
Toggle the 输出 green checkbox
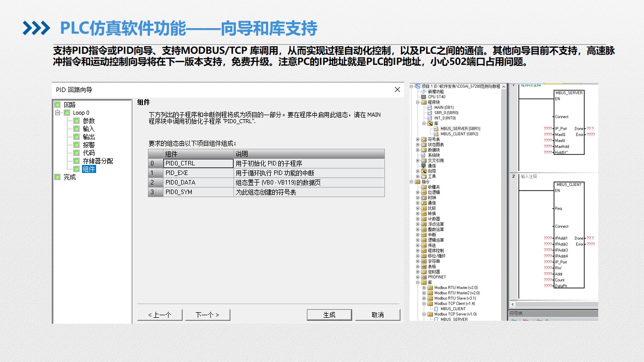click(x=76, y=137)
